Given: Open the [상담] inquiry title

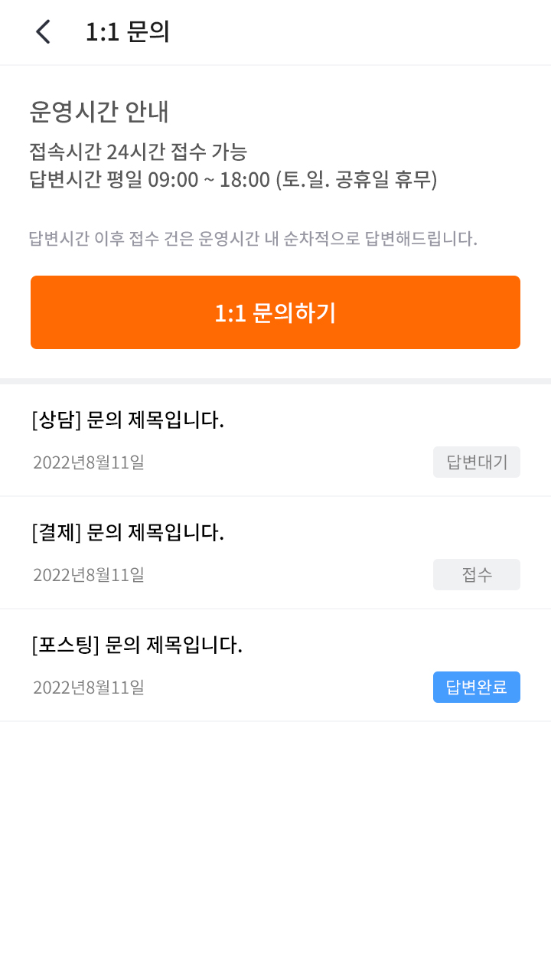Looking at the screenshot, I should click(x=128, y=420).
